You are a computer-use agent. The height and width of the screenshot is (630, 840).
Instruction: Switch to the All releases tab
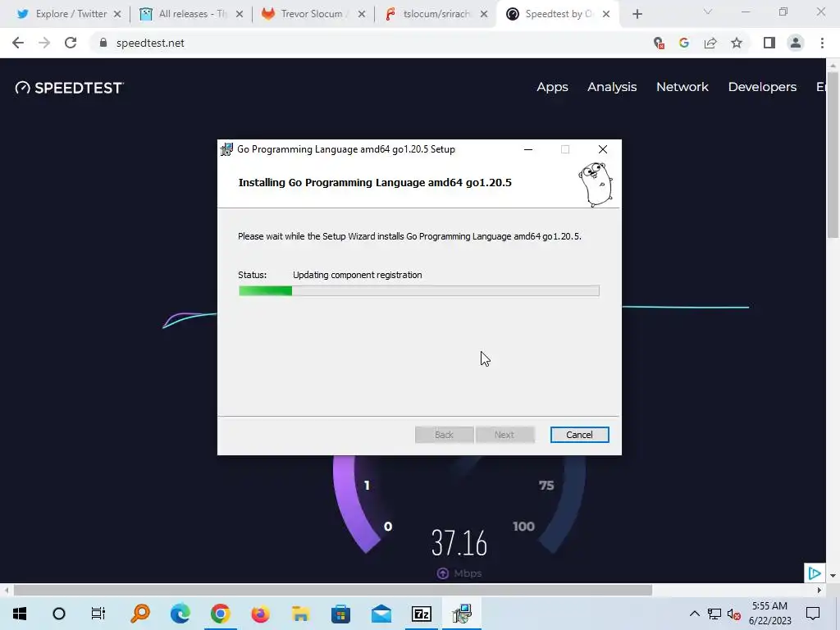click(x=183, y=14)
